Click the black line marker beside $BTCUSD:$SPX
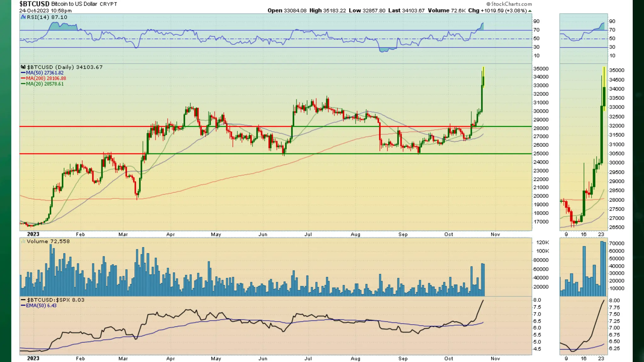Screen dimensions: 644x362 pyautogui.click(x=23, y=300)
